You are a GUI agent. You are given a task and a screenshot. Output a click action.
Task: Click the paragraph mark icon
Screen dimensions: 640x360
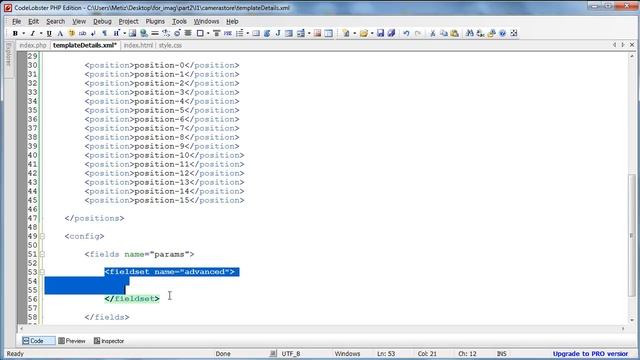click(104, 33)
